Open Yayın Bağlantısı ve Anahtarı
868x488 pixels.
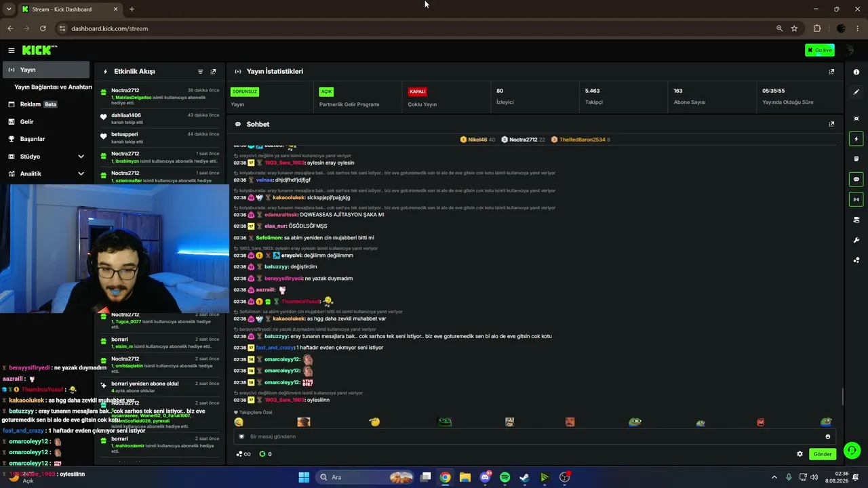53,87
